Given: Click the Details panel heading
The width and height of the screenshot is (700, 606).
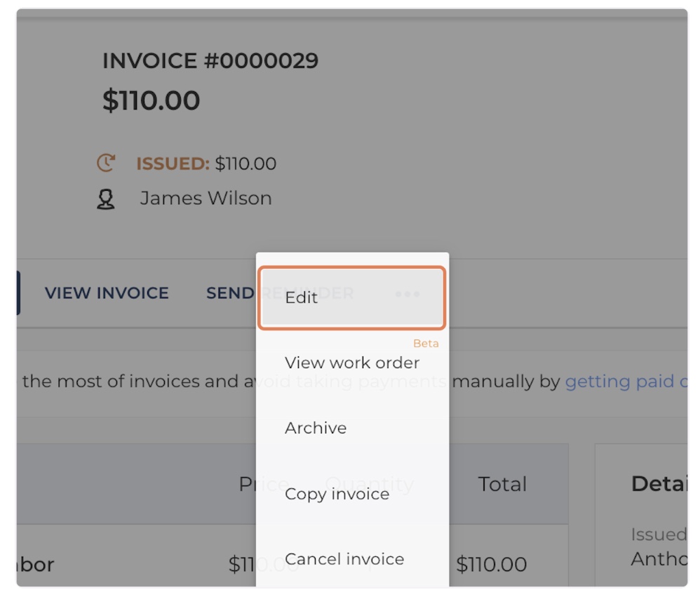Looking at the screenshot, I should (658, 484).
